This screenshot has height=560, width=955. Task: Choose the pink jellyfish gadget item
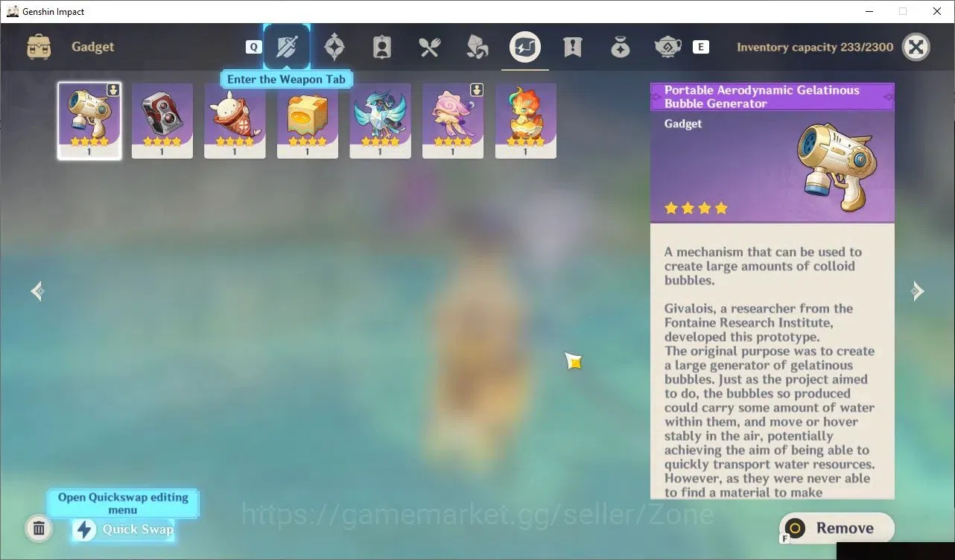pyautogui.click(x=453, y=121)
